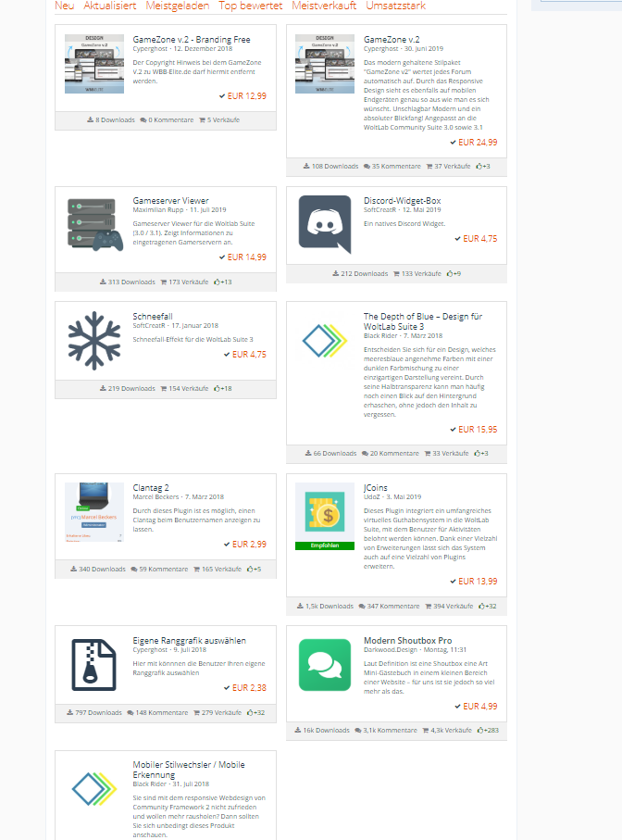Viewport: 622px width, 840px height.
Task: Switch to the Meistgeladen tab
Action: point(178,6)
